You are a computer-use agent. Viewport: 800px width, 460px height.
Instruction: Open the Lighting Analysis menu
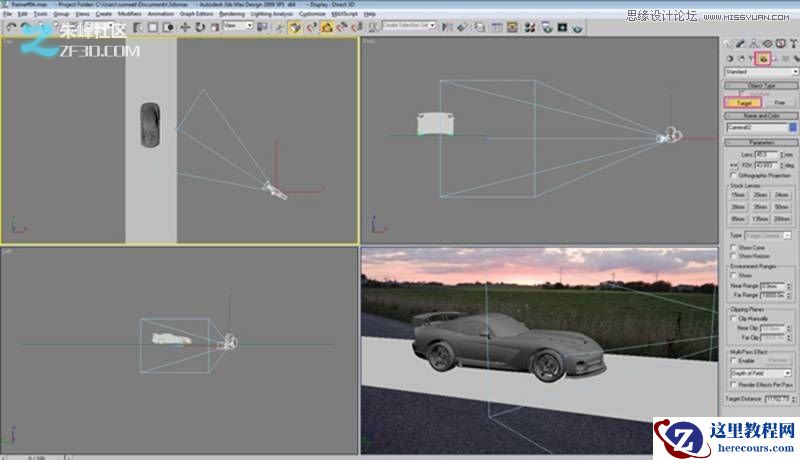[272, 14]
